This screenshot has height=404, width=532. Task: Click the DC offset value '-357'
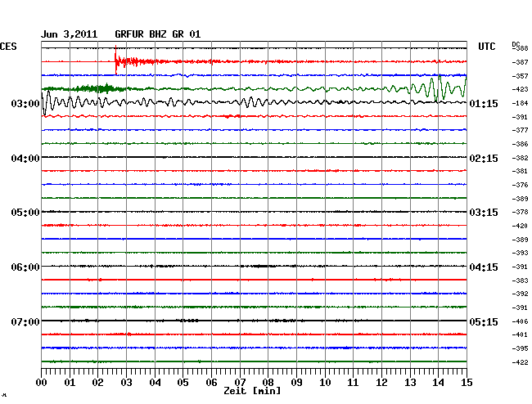[520, 76]
